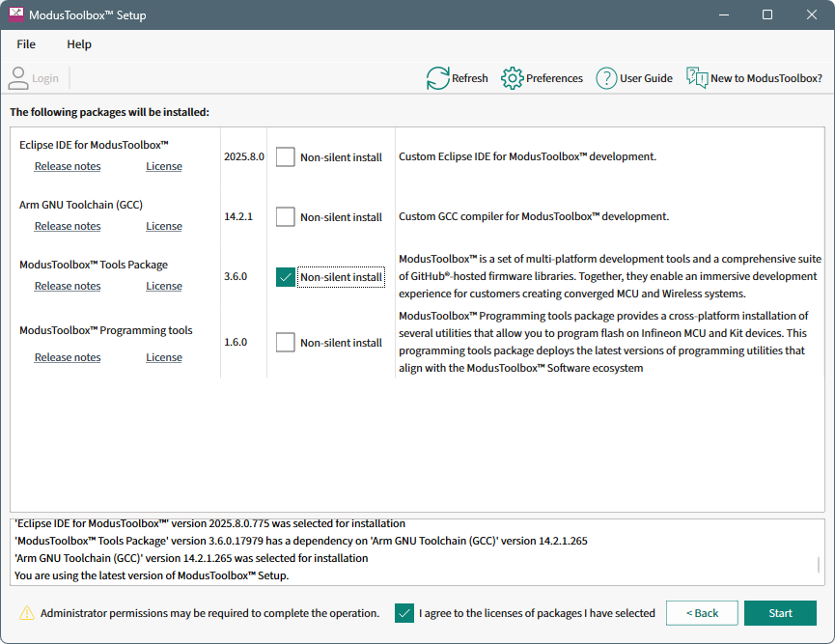
Task: Open Preferences via the gear icon
Action: 513,78
